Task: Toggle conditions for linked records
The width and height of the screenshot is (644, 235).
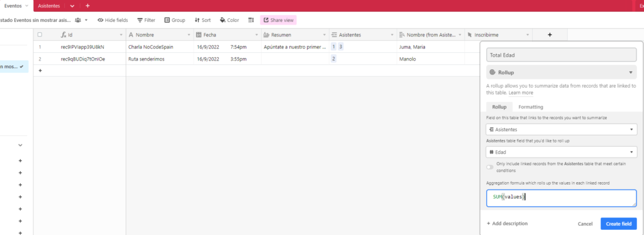Action: pos(489,167)
